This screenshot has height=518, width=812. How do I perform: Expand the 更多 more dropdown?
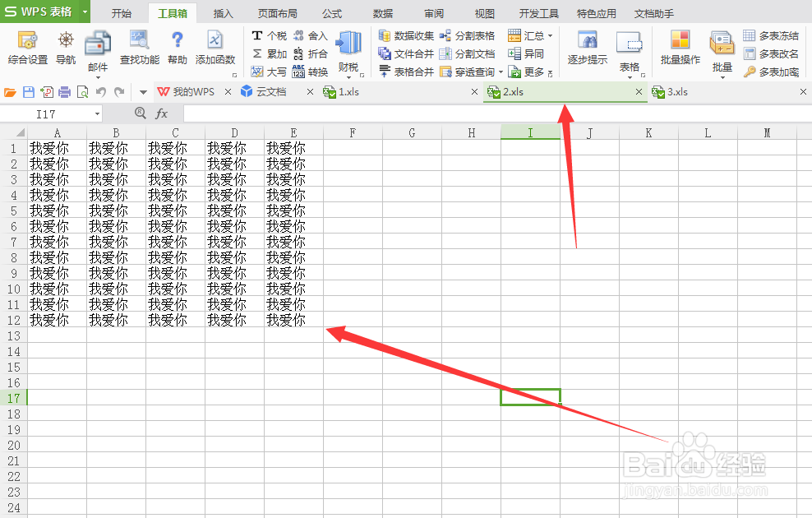pos(550,73)
